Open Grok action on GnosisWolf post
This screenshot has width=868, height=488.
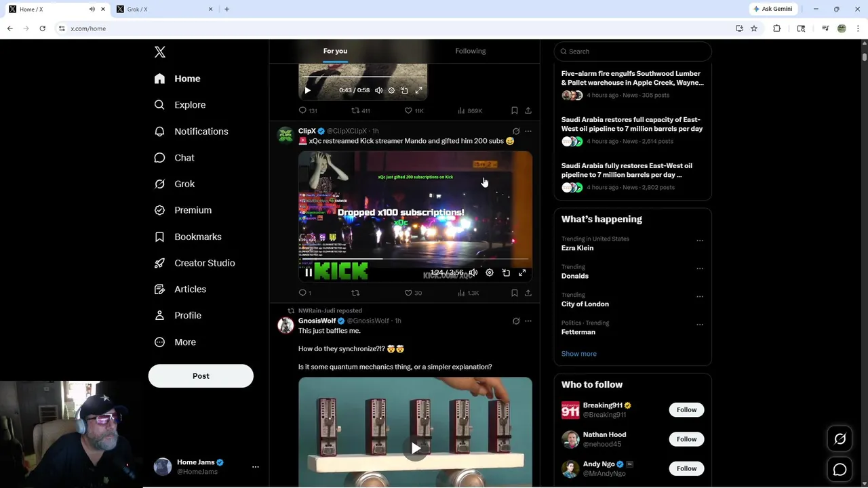(x=516, y=321)
